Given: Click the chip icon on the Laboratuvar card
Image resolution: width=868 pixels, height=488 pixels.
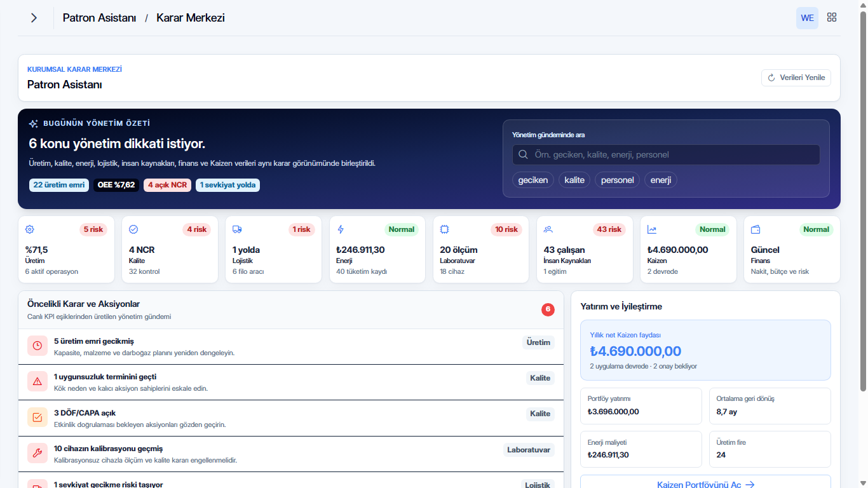Looking at the screenshot, I should pyautogui.click(x=444, y=229).
